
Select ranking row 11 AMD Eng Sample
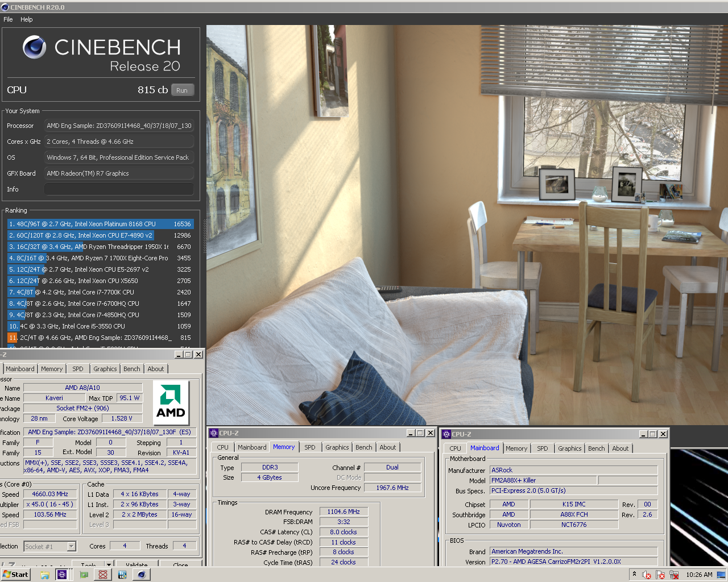[x=100, y=338]
